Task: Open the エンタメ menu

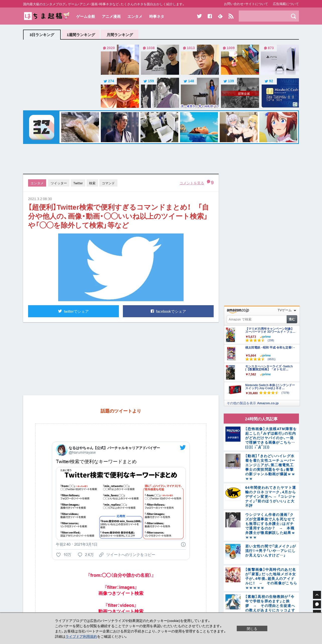Action: point(135,16)
